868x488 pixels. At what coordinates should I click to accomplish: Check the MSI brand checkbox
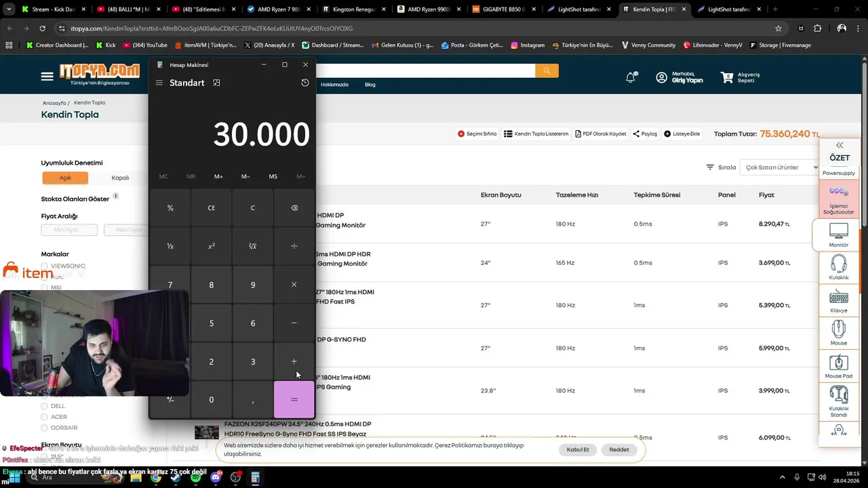pyautogui.click(x=45, y=287)
